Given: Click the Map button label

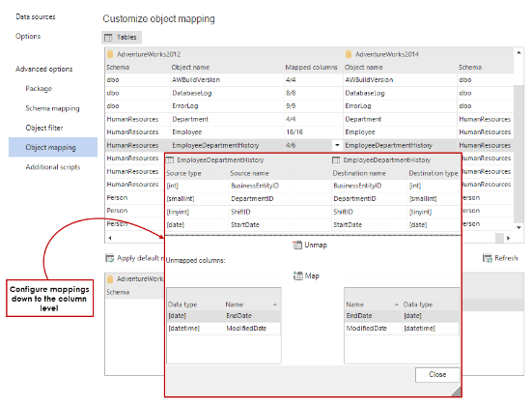Looking at the screenshot, I should coord(312,275).
